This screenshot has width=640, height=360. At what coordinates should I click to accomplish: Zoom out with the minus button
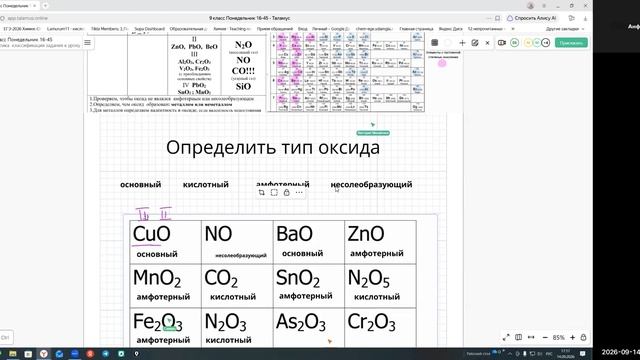(545, 338)
